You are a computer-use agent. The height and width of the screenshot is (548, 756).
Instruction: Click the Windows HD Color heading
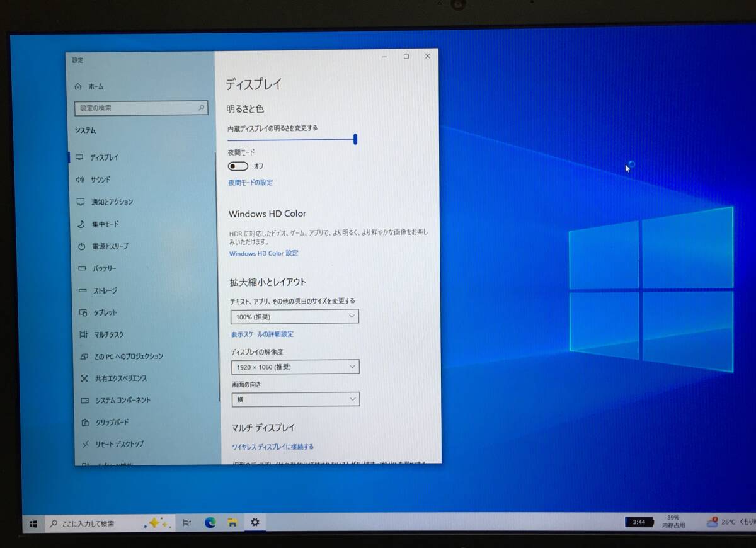point(268,214)
